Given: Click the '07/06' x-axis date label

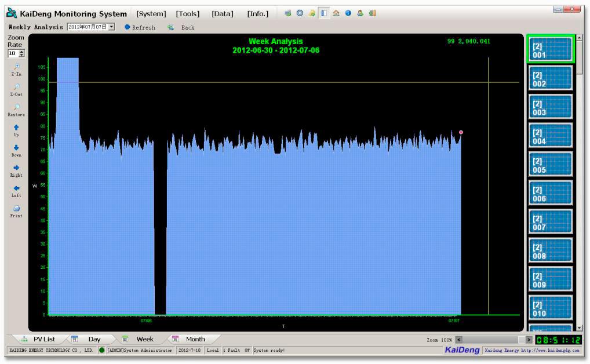Looking at the screenshot, I should pos(147,321).
